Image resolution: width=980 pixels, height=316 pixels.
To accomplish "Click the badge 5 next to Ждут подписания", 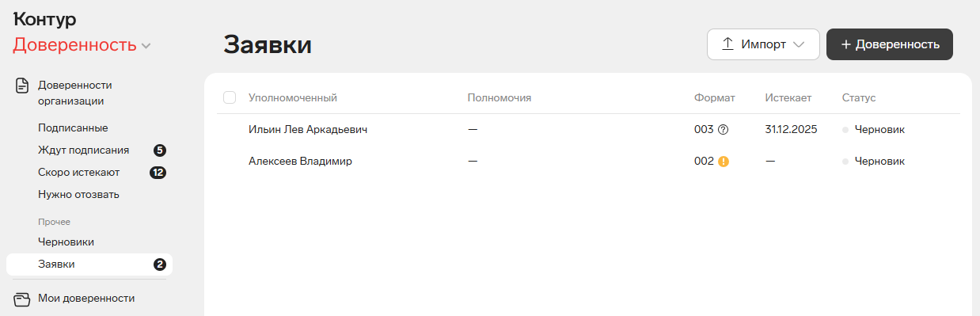I will (160, 150).
